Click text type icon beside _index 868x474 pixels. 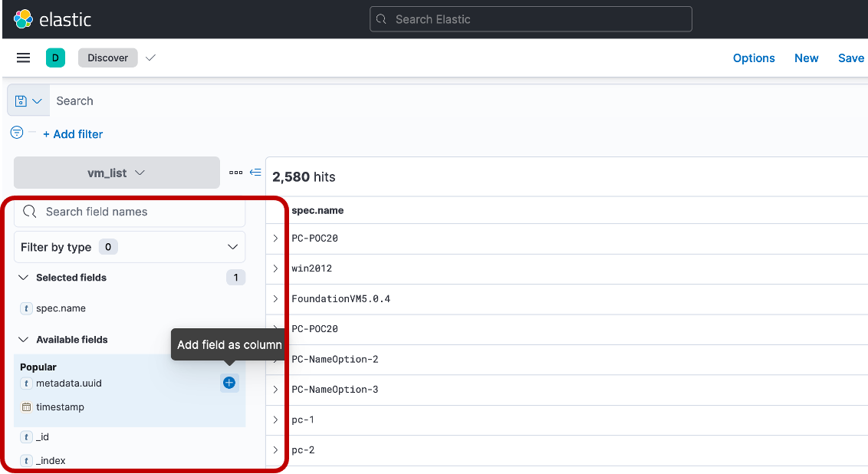click(26, 461)
